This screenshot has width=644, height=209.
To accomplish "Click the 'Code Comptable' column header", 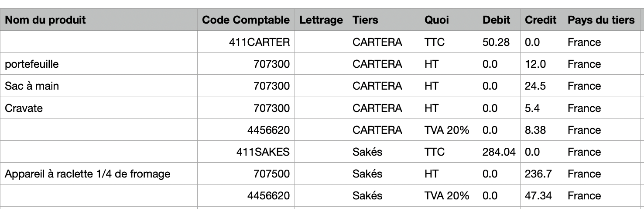I will click(x=246, y=20).
